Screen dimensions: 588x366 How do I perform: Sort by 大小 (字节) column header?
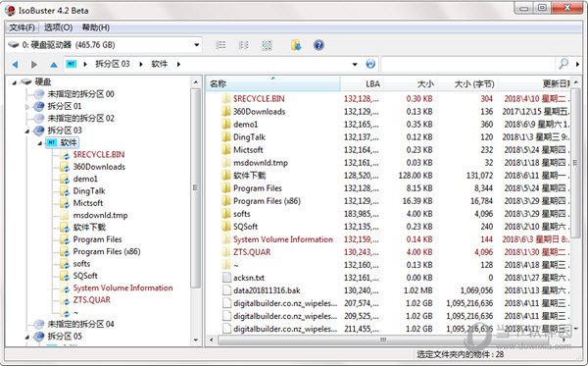pos(467,83)
